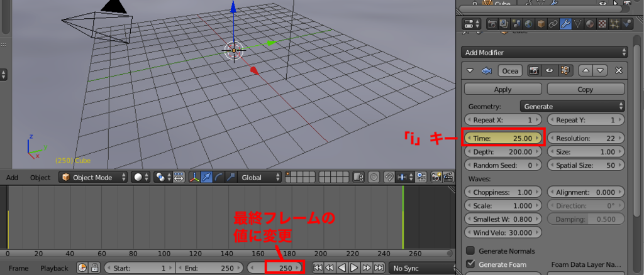Click the OpenGL render image camera icon

(x=436, y=178)
